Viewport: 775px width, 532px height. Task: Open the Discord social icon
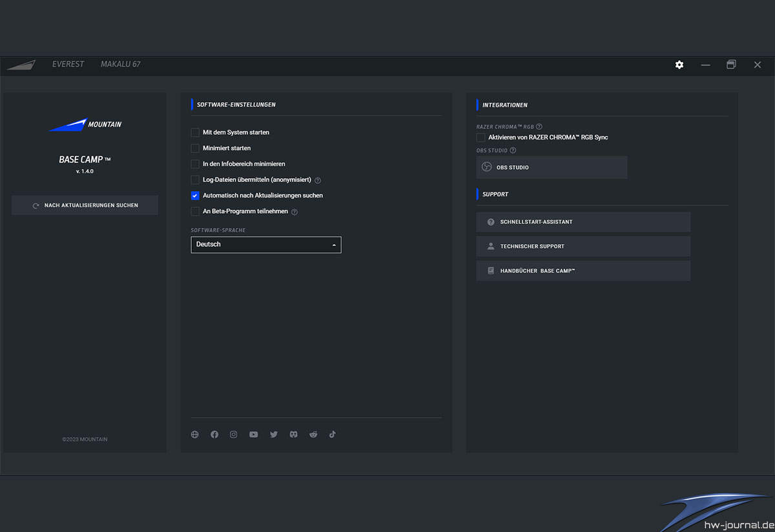coord(293,435)
